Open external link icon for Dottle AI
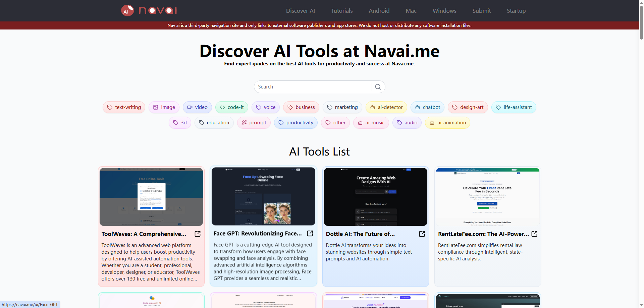 coord(422,234)
